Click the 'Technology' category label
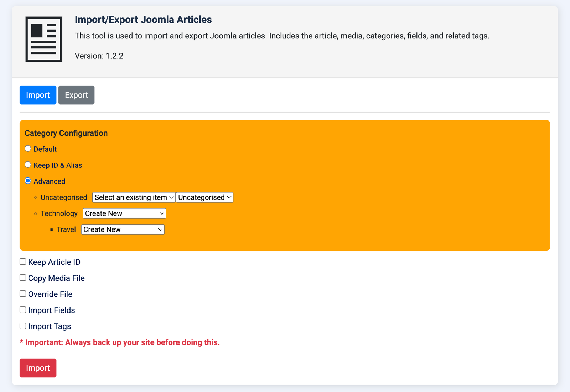 tap(59, 213)
